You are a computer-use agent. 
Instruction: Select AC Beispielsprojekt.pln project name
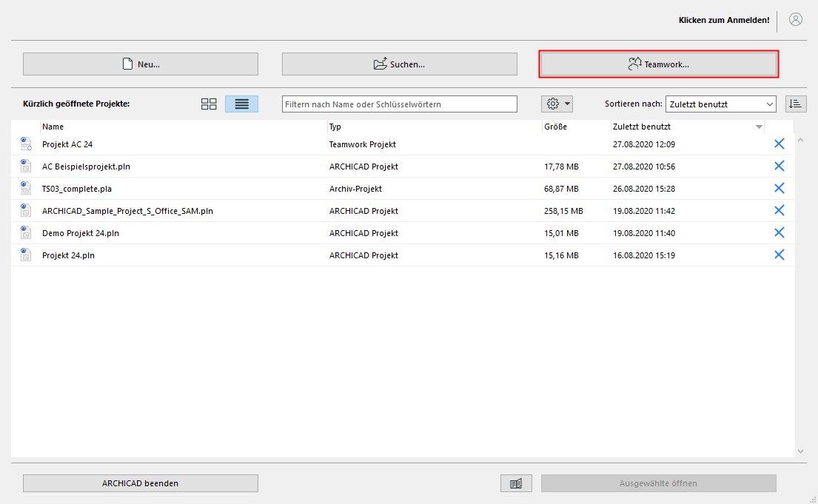[x=86, y=167]
